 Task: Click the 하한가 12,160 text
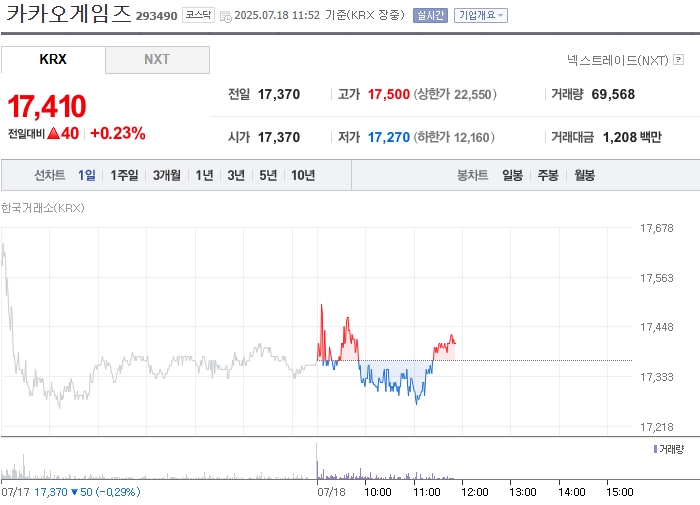coord(454,137)
